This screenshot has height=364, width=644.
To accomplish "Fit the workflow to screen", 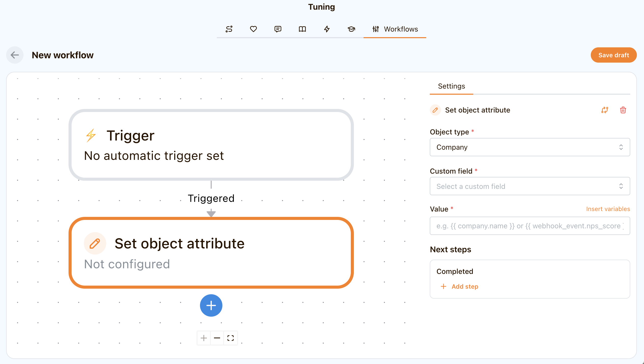I will click(231, 338).
